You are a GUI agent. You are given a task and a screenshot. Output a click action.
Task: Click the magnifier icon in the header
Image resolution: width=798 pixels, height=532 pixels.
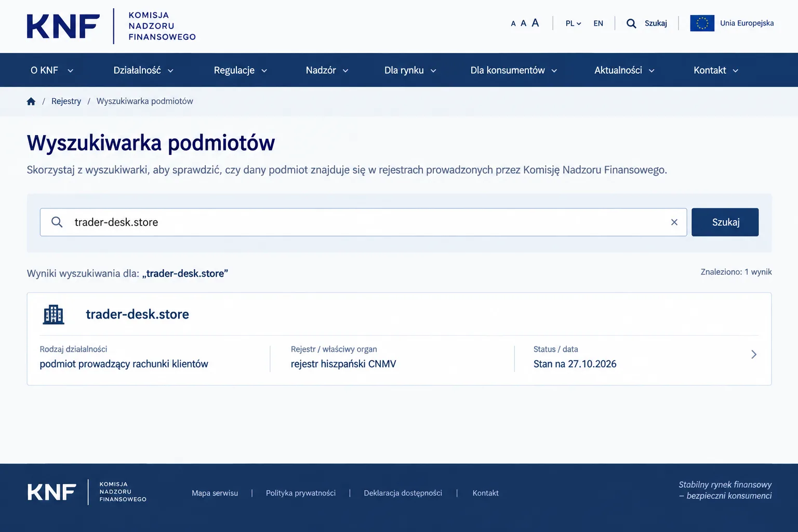631,23
